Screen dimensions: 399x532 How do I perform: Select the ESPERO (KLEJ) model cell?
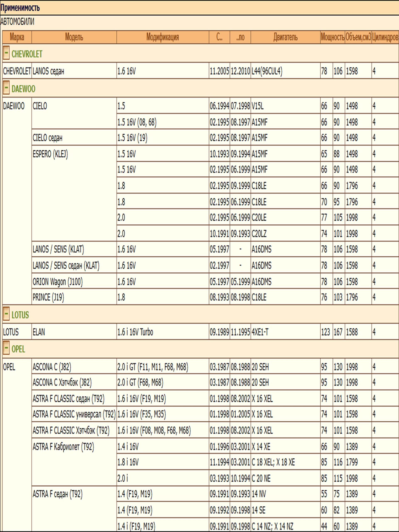(50, 154)
